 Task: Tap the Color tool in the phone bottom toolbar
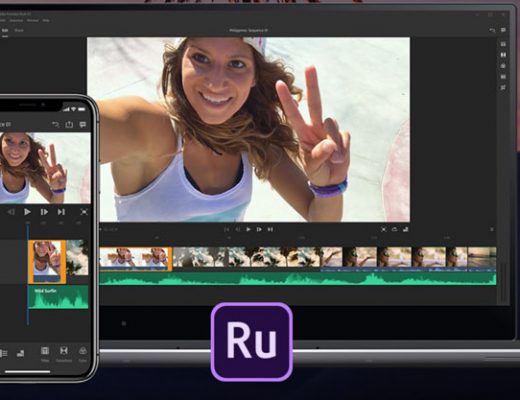point(82,354)
